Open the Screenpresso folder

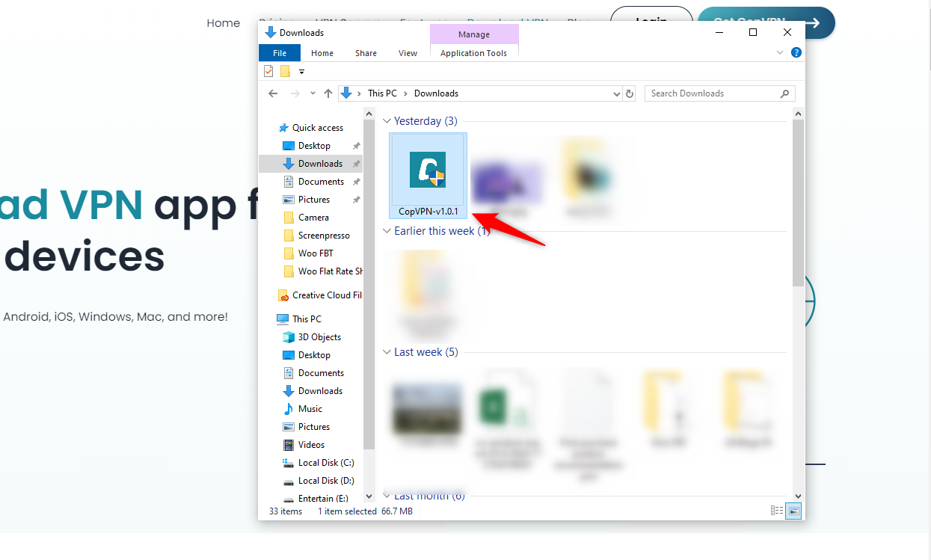click(324, 235)
